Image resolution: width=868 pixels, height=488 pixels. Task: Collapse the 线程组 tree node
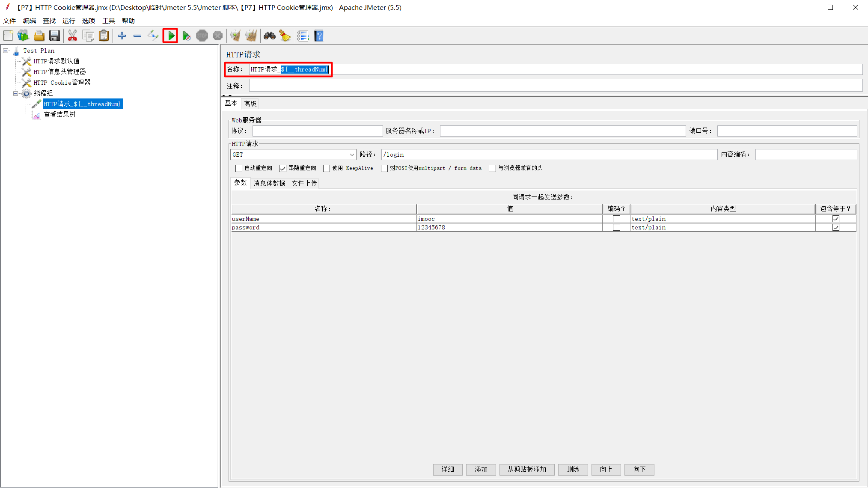point(16,93)
